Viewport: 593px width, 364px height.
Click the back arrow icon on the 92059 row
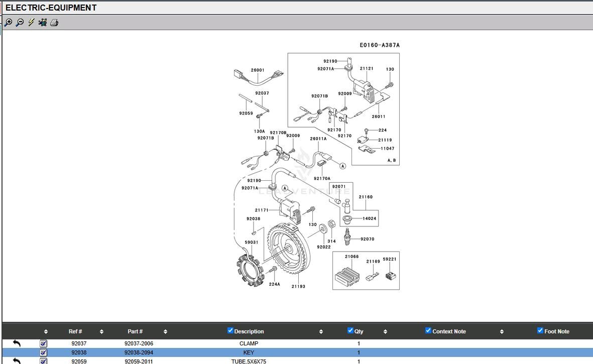tap(17, 361)
